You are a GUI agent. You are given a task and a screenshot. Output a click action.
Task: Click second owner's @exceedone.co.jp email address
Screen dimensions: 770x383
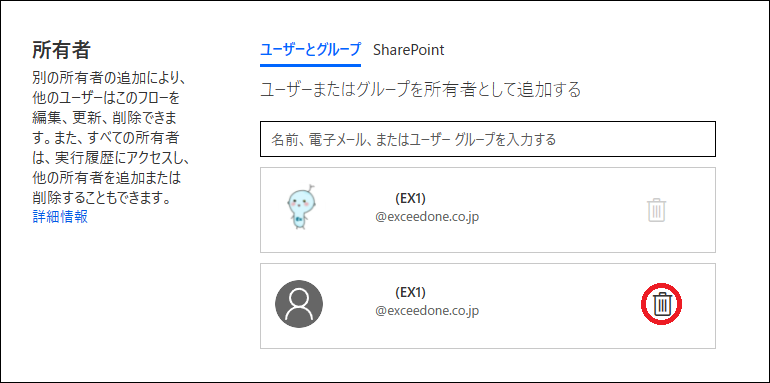427,310
